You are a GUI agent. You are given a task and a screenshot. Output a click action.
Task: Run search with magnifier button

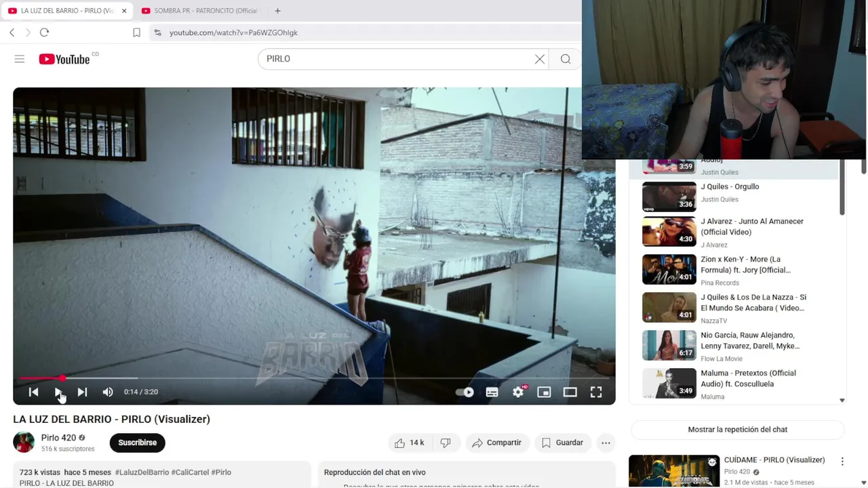(x=566, y=59)
